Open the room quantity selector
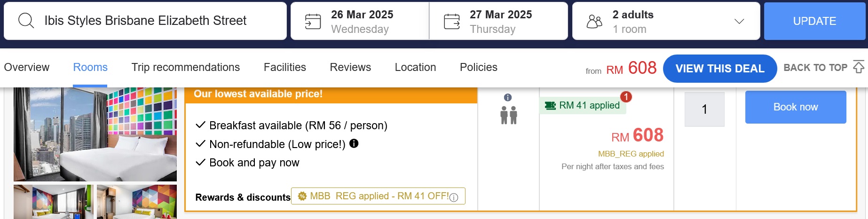The height and width of the screenshot is (219, 868). [704, 109]
